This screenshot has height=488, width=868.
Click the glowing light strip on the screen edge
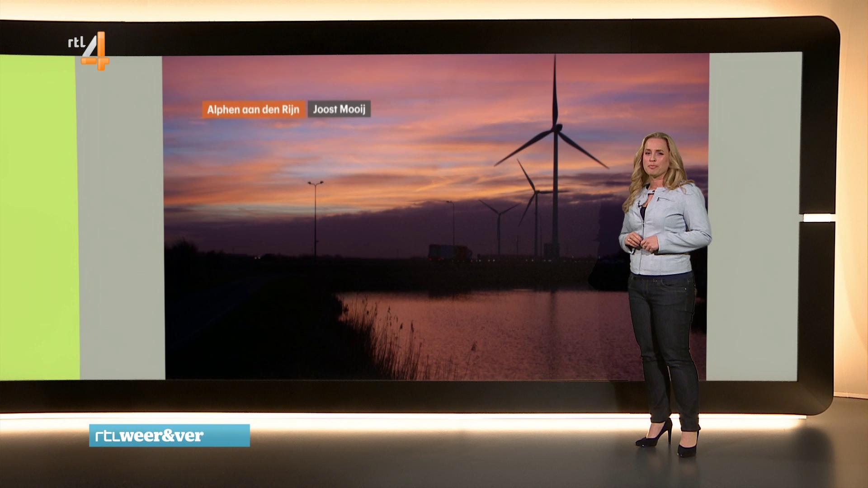(818, 218)
